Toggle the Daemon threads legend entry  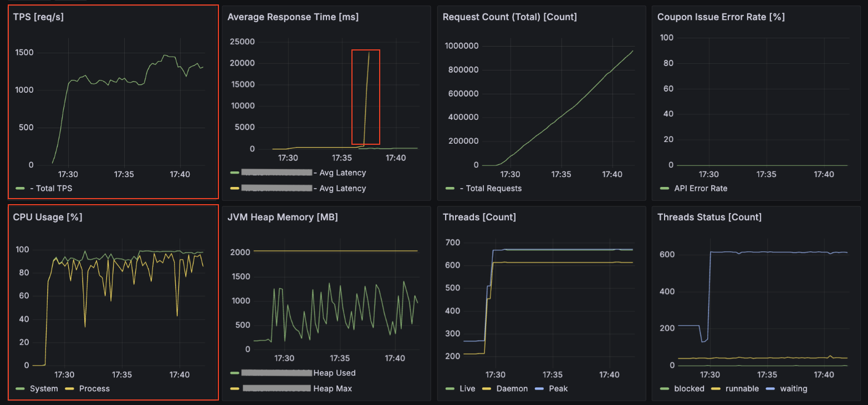512,388
